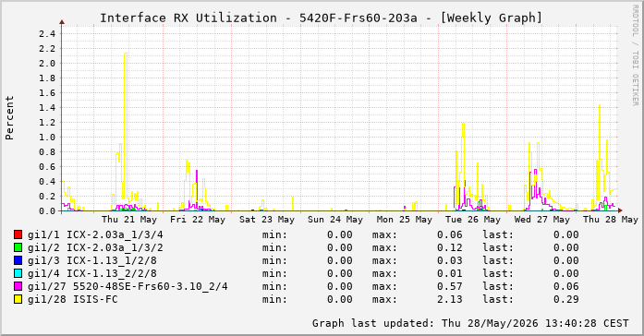Click the Wed 27 May axis label

coord(542,220)
